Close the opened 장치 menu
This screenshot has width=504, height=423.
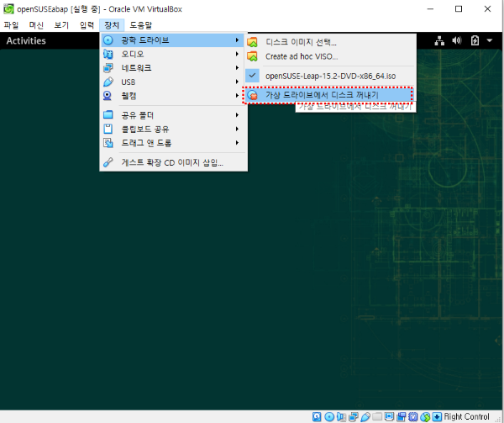[111, 25]
